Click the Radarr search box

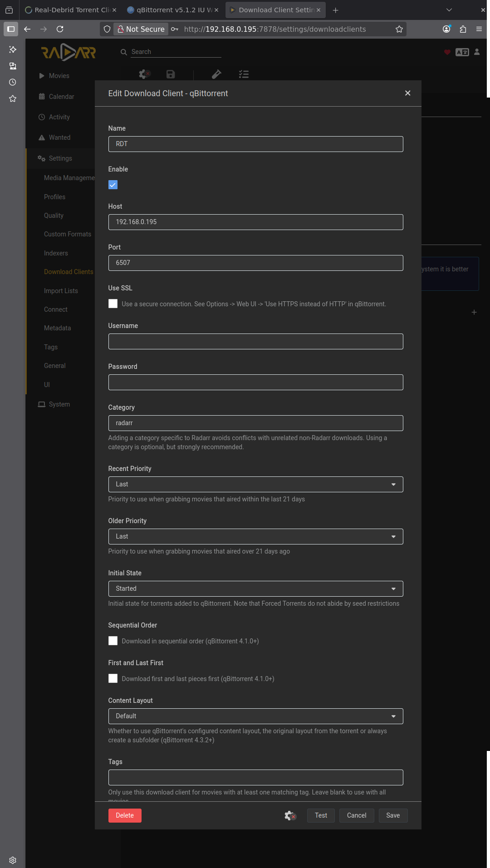[176, 52]
